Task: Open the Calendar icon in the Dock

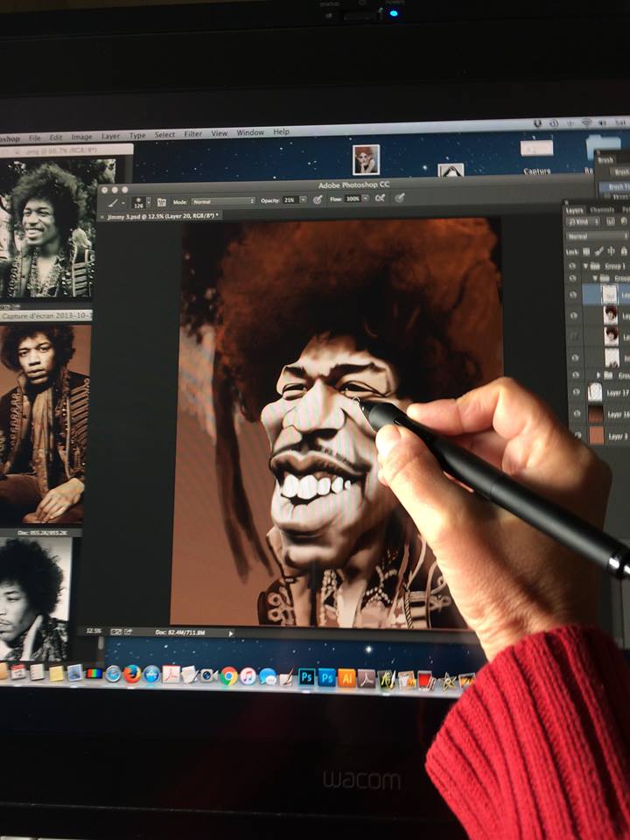Action: [18, 671]
